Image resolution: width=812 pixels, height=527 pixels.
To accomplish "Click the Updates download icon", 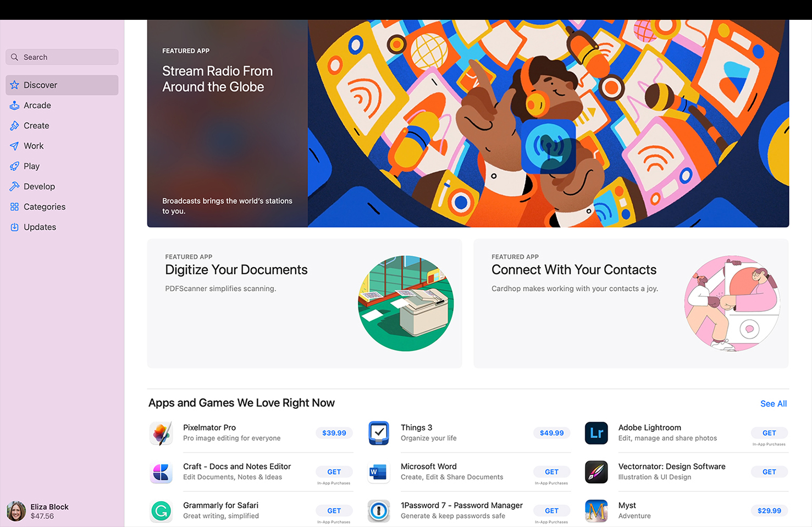I will point(14,228).
